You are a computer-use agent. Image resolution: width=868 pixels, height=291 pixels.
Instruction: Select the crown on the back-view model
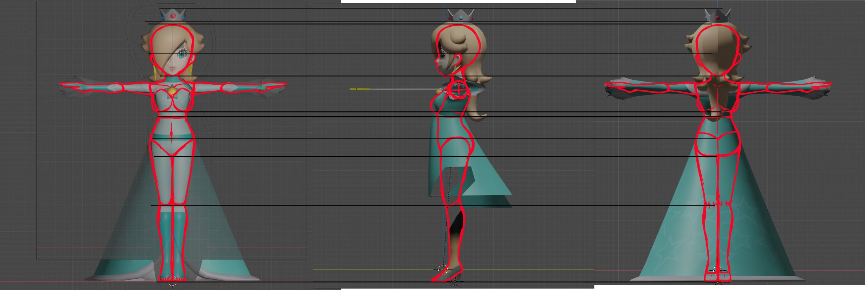pyautogui.click(x=717, y=16)
